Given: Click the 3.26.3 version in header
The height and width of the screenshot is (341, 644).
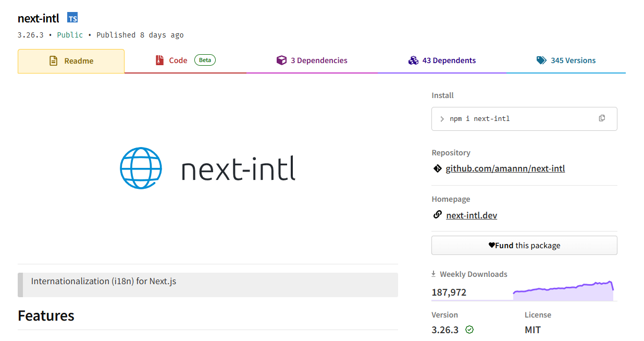Looking at the screenshot, I should pos(31,35).
